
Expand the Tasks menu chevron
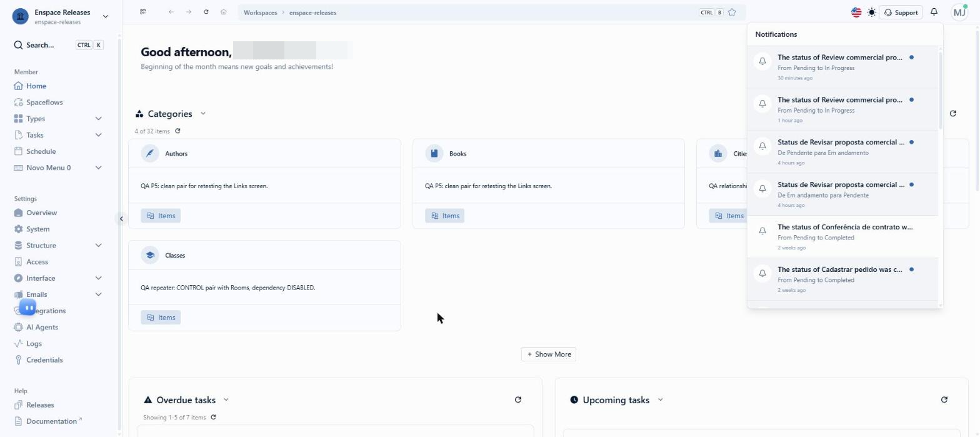click(98, 135)
